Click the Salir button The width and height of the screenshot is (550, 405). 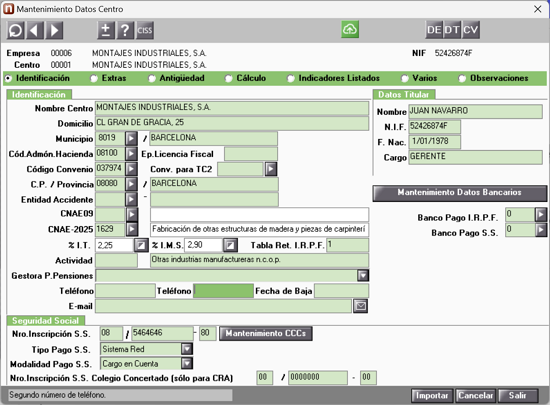click(x=518, y=396)
